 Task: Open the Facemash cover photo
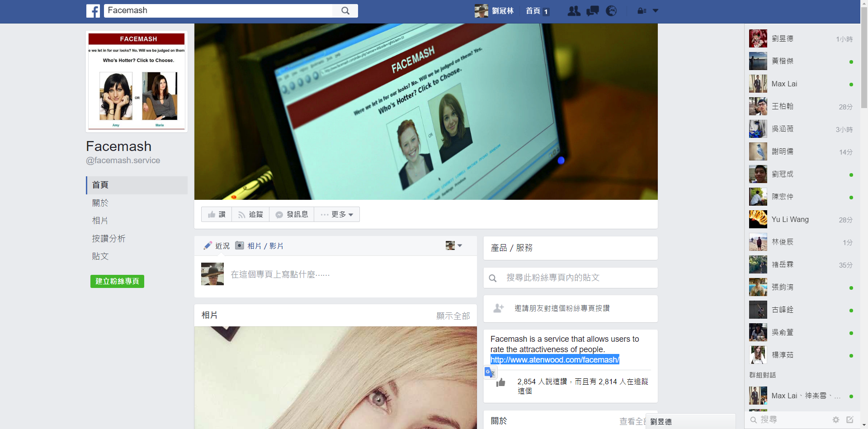pos(426,112)
